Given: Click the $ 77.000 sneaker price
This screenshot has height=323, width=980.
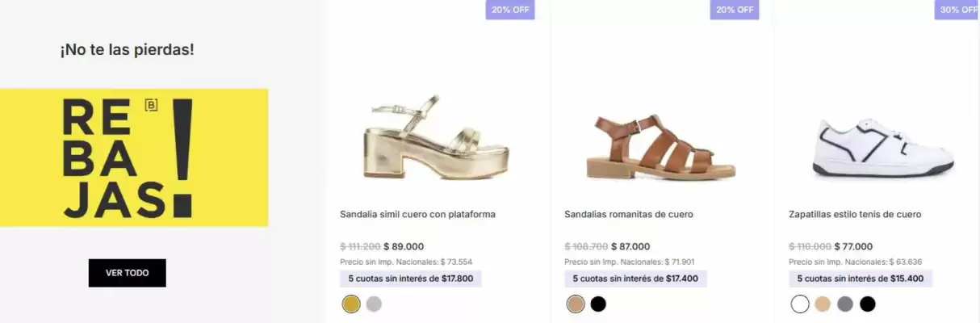Looking at the screenshot, I should (853, 247).
